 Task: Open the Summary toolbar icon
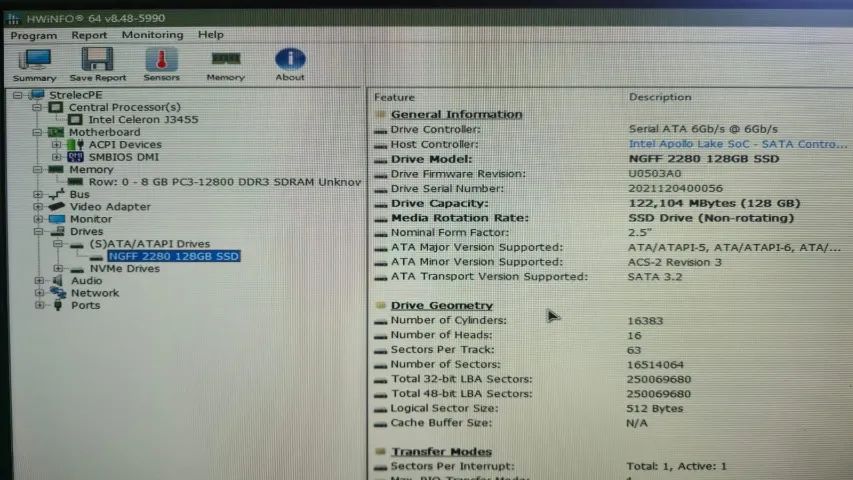[x=34, y=65]
